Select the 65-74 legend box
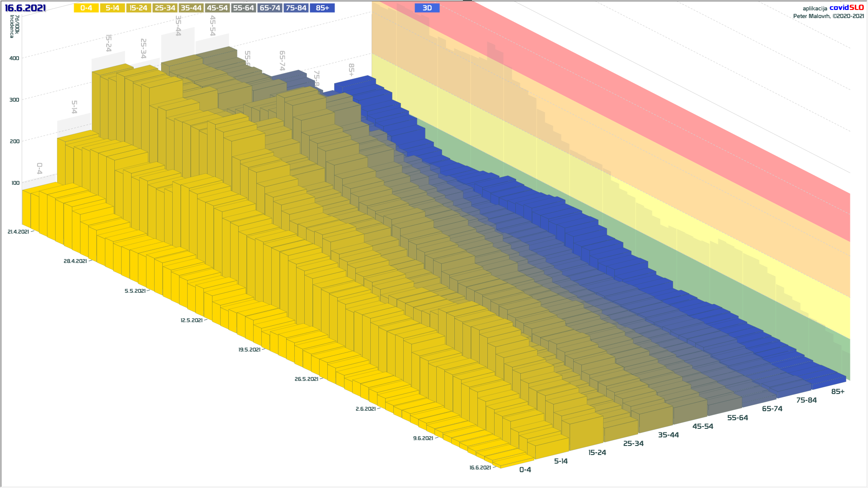 [269, 8]
